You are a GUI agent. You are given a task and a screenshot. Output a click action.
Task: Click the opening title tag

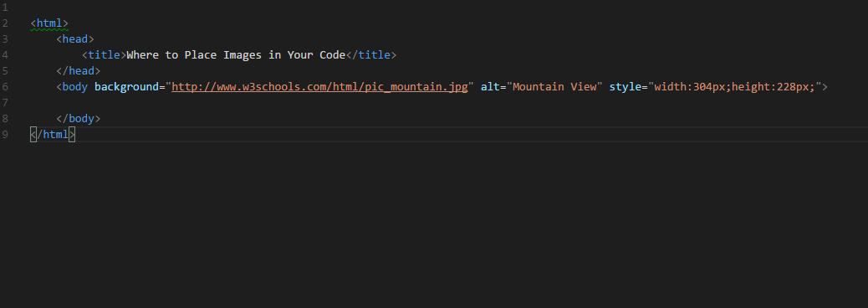[x=104, y=55]
